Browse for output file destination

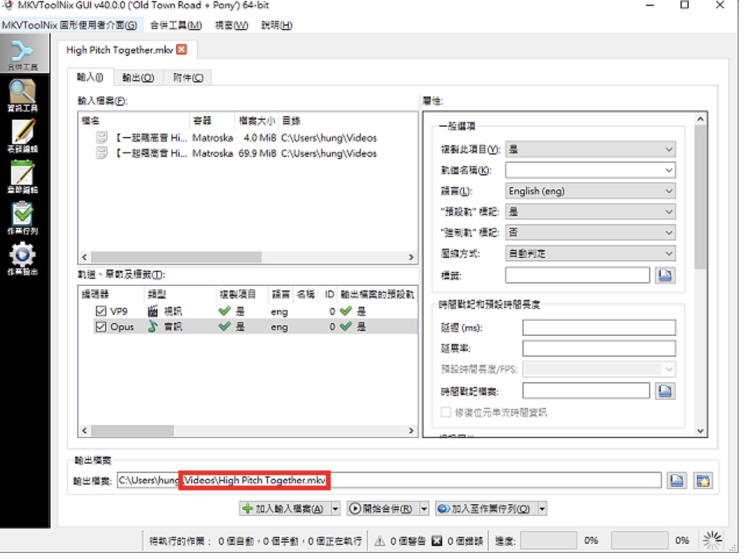(x=676, y=480)
